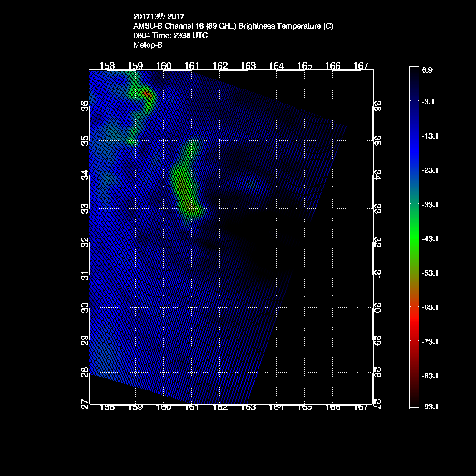Click longitude 163 on the top axis
Viewport: 476px width, 476px height.
tap(248, 66)
